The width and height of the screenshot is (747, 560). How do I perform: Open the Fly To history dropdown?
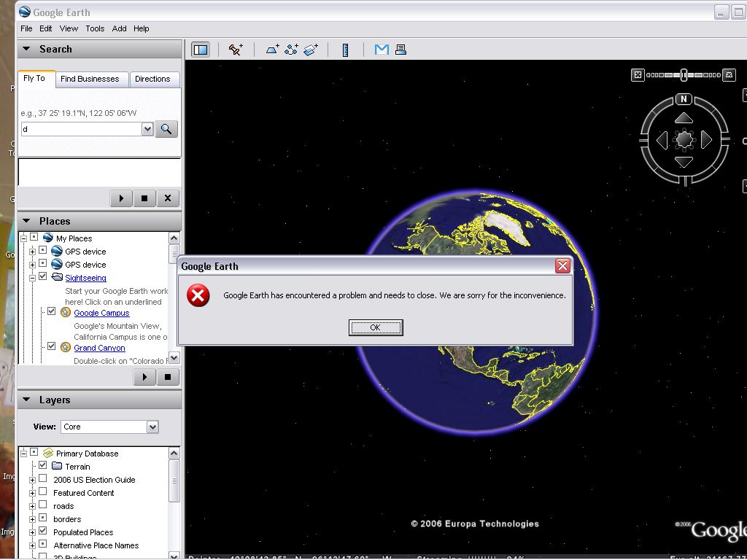click(147, 129)
